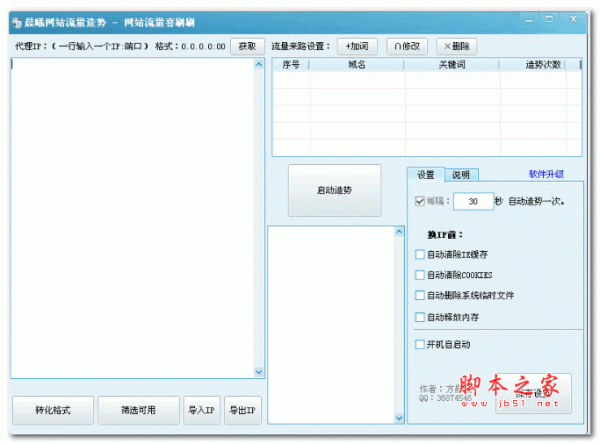Enable 自动删除系统临时文件 checkbox
This screenshot has width=600, height=444.
click(420, 295)
